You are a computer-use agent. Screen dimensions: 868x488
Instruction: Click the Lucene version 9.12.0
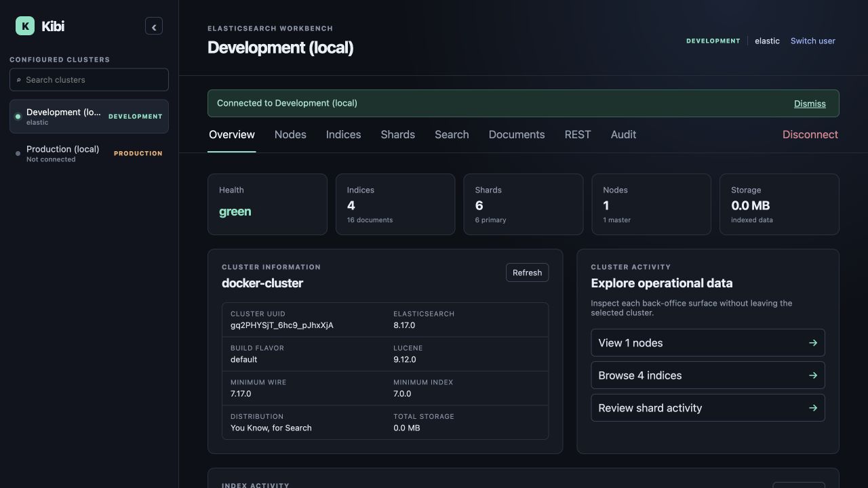[x=405, y=360]
